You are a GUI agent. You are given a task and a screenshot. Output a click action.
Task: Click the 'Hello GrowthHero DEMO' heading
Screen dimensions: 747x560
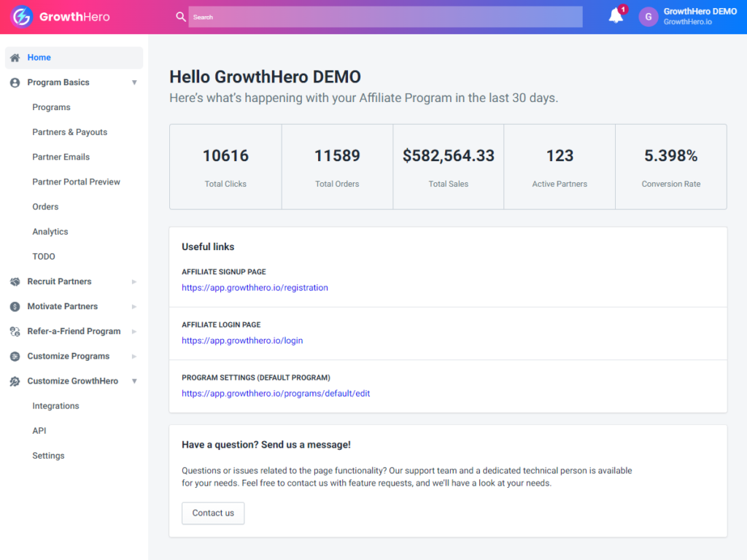pyautogui.click(x=265, y=77)
